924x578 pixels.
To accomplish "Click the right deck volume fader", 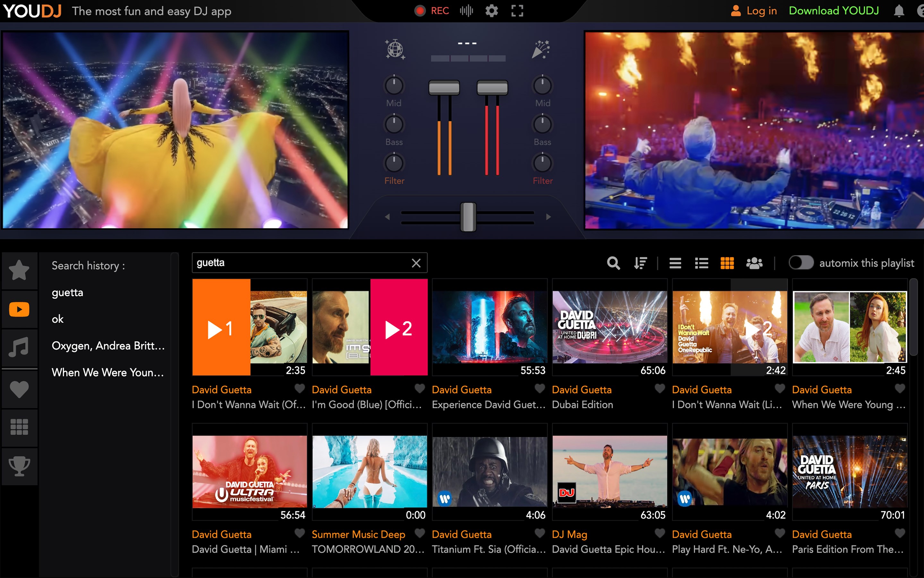I will pos(492,88).
